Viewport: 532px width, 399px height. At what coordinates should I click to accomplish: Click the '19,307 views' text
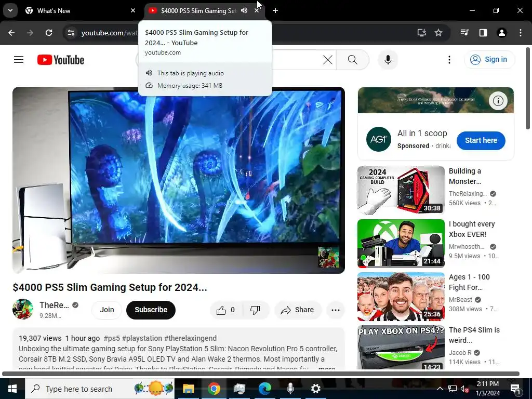coord(40,338)
